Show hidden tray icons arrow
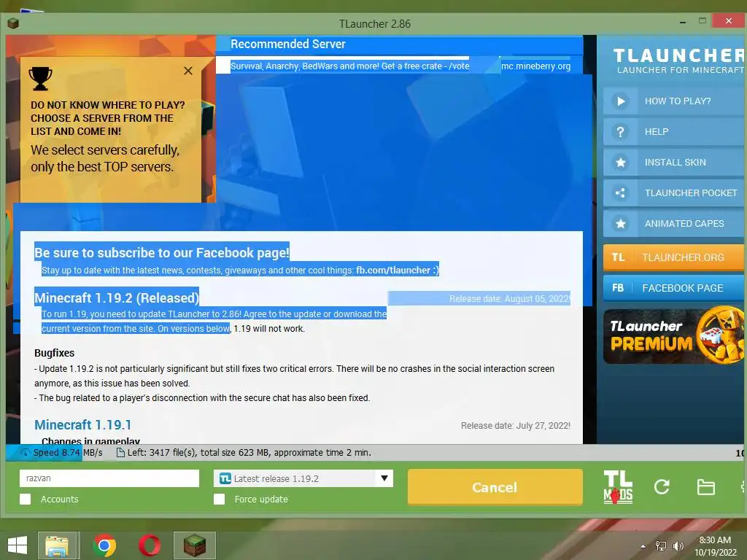 coord(643,546)
